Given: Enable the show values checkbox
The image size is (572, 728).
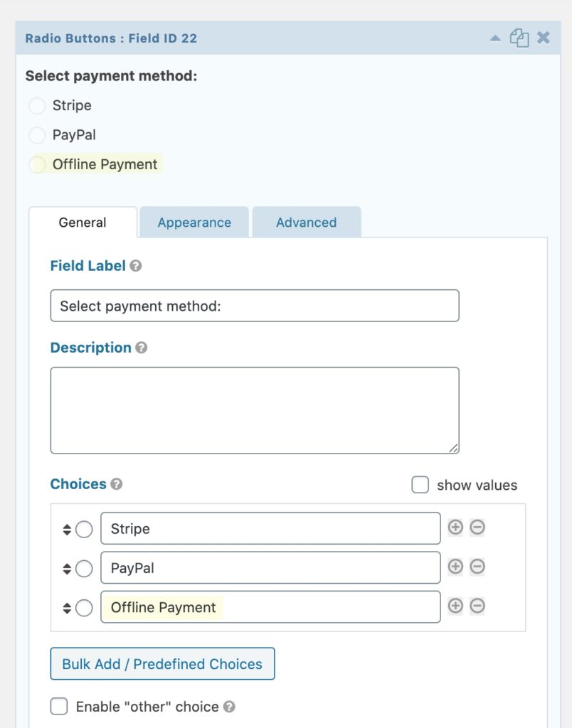Looking at the screenshot, I should pos(420,485).
